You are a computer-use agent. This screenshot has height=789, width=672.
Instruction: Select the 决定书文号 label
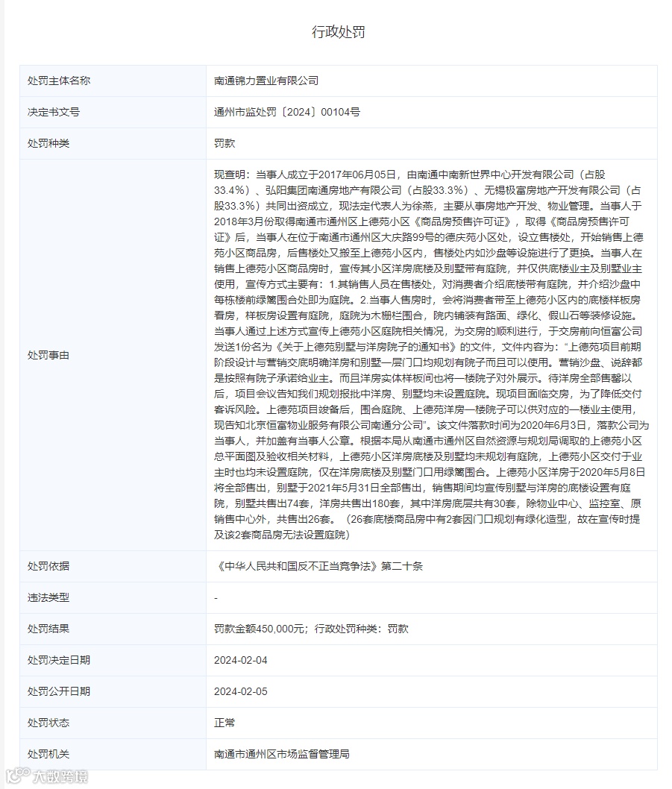pyautogui.click(x=54, y=112)
